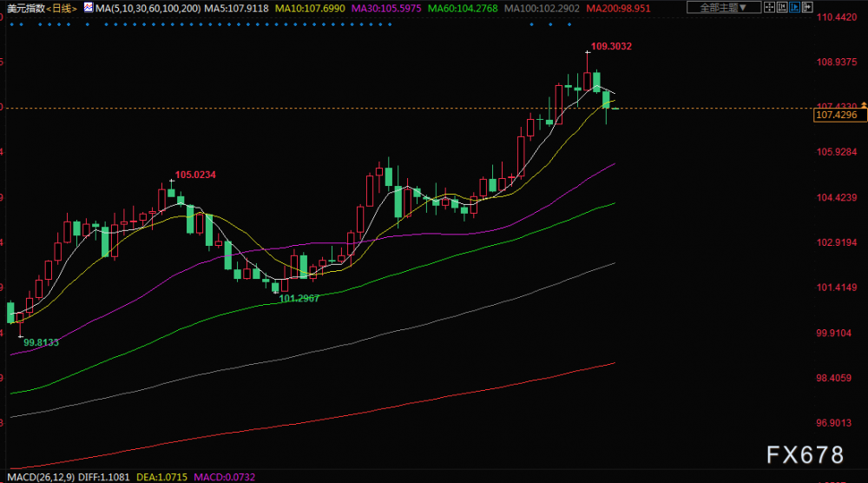Select the yellow MA10:107.6990 label
The height and width of the screenshot is (483, 868).
pos(310,9)
